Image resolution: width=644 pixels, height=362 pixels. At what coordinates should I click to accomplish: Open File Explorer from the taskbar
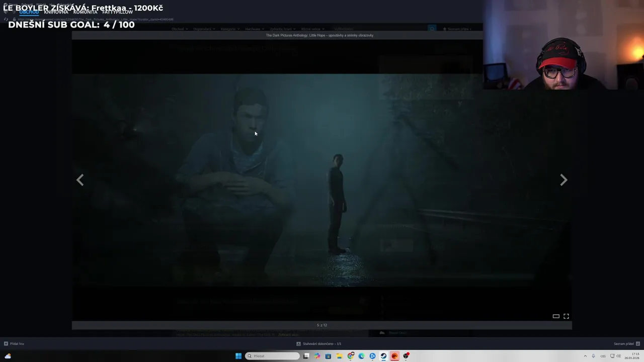click(x=339, y=356)
